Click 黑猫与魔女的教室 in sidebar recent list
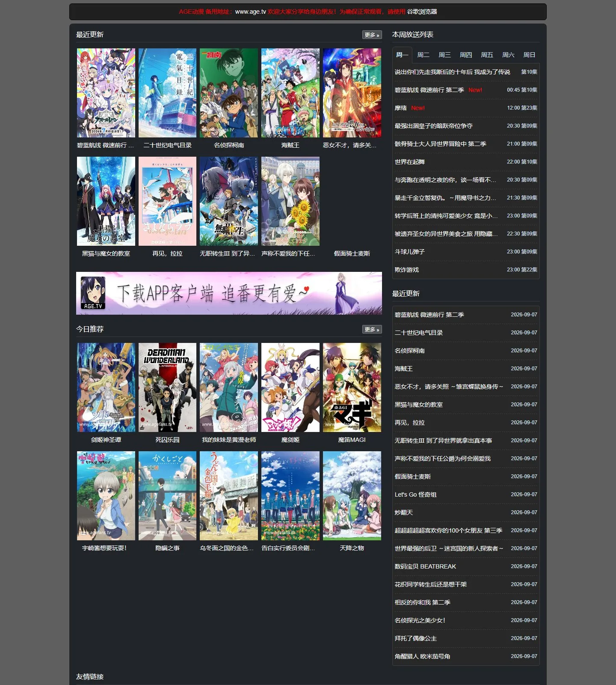This screenshot has height=685, width=616. 418,405
